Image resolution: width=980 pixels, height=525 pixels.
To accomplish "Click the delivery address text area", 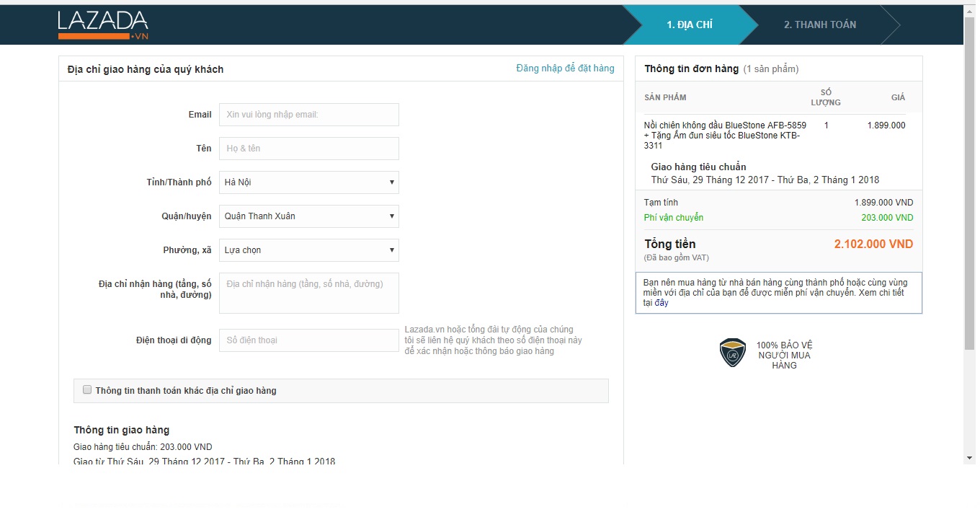I will point(308,293).
